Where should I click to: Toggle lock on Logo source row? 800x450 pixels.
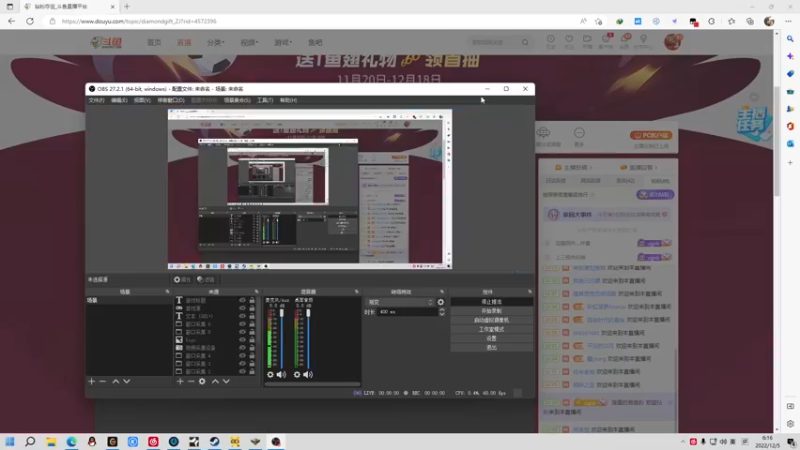click(252, 340)
